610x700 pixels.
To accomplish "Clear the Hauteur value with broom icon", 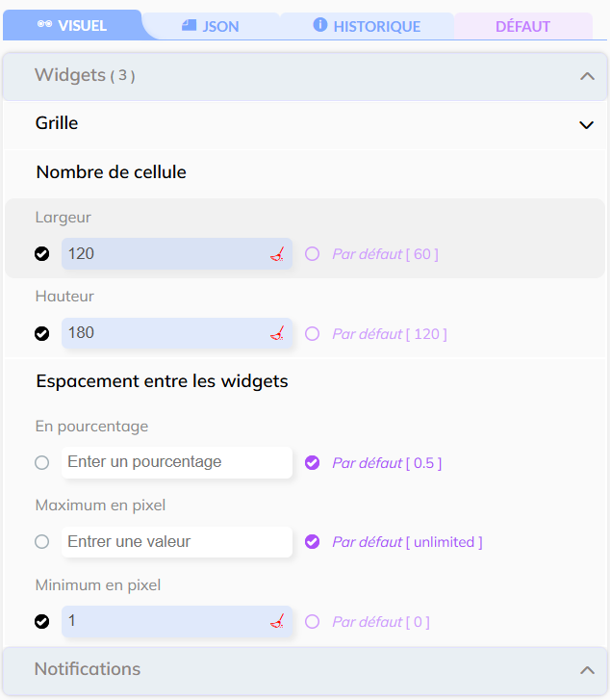I will 277,334.
